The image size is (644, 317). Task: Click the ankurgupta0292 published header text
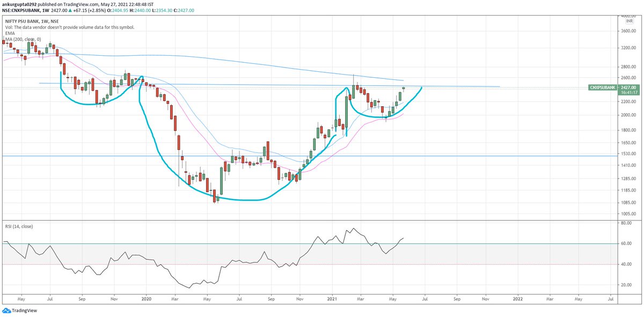coord(78,4)
